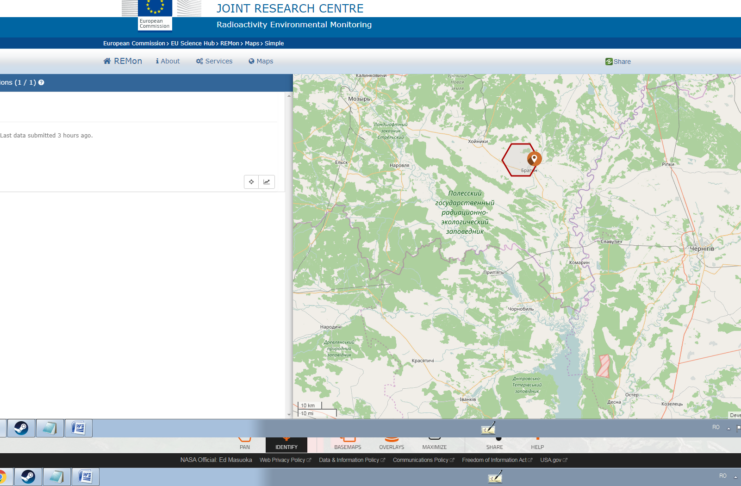Open the REMon home link
The image size is (741, 486).
click(122, 61)
